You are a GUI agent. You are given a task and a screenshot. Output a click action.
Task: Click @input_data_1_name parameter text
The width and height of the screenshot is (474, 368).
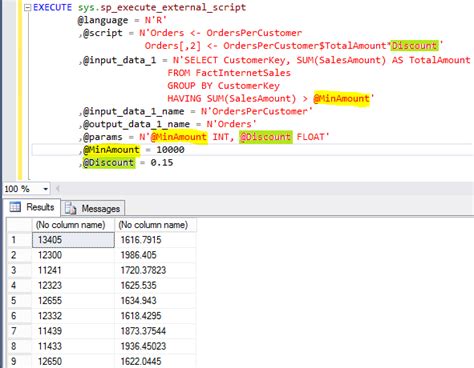[133, 111]
